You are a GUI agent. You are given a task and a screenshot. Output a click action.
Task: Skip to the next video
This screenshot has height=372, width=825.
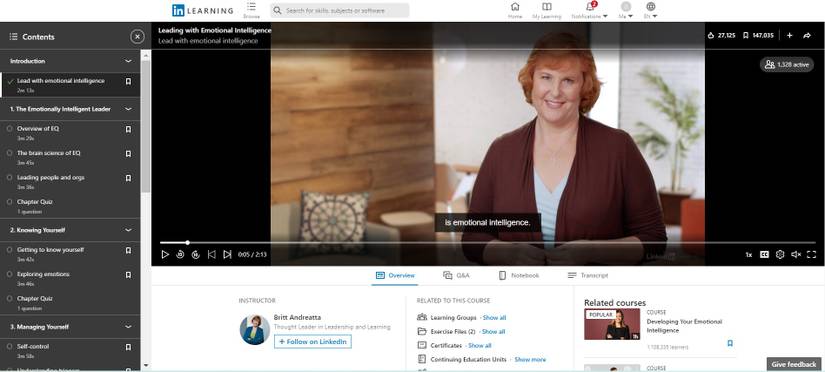(x=227, y=254)
